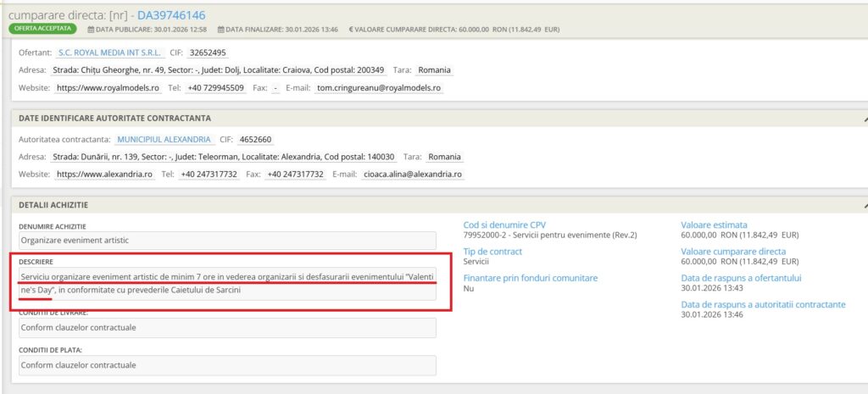Viewport: 868px width, 394px height.
Task: Click the royalmodels.ro website field
Action: click(108, 88)
